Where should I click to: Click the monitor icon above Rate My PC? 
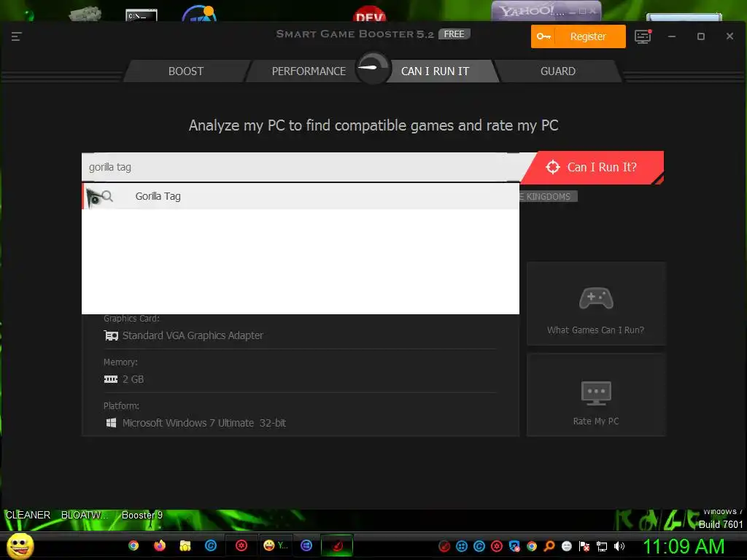(595, 393)
